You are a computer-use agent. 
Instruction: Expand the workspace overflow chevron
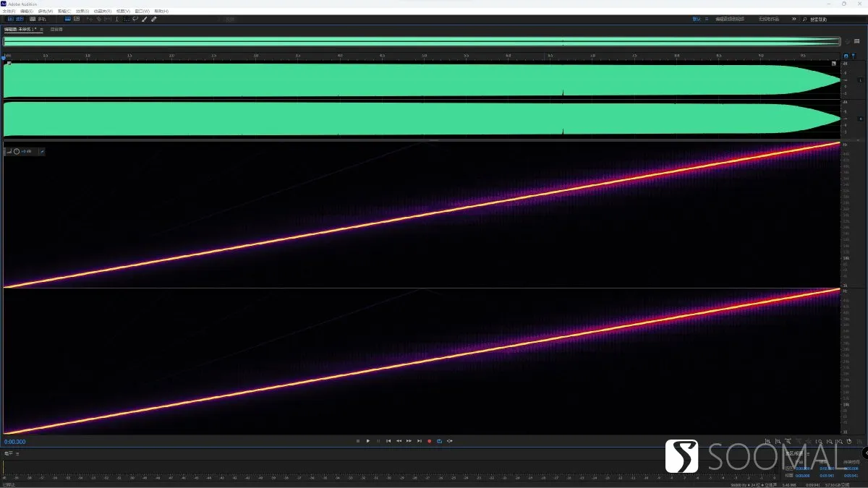tap(794, 19)
